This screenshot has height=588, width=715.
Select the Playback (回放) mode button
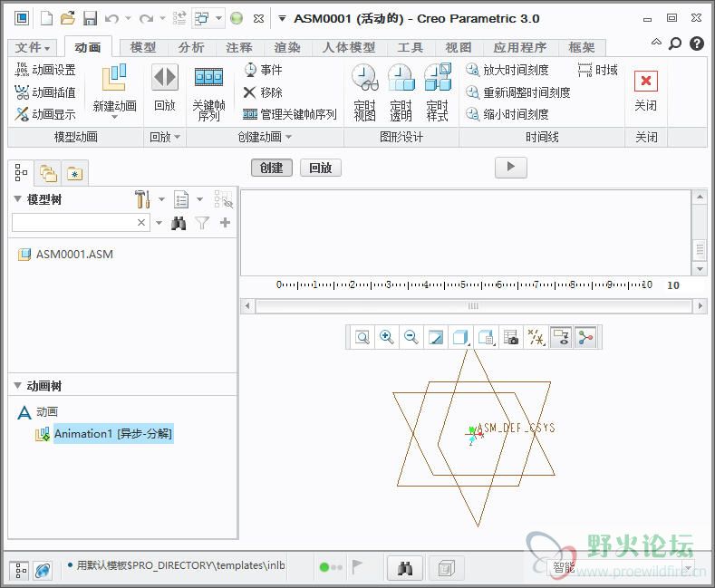(x=321, y=168)
